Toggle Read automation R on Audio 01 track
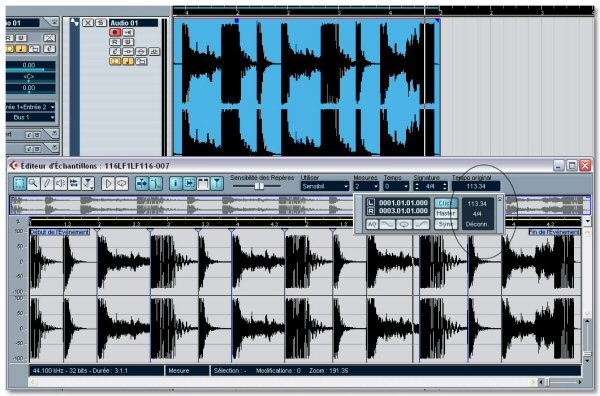Screen dimensions: 600x396 [x=115, y=42]
